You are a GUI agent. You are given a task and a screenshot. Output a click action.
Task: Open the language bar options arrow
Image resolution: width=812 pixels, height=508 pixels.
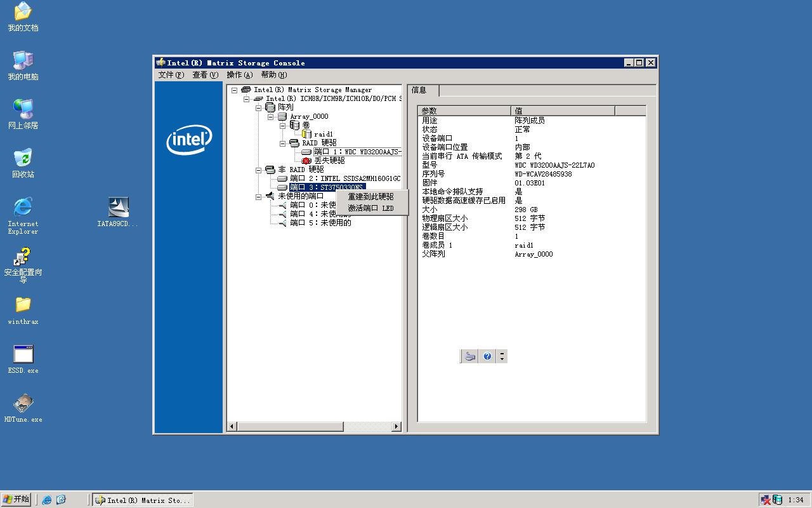[502, 356]
